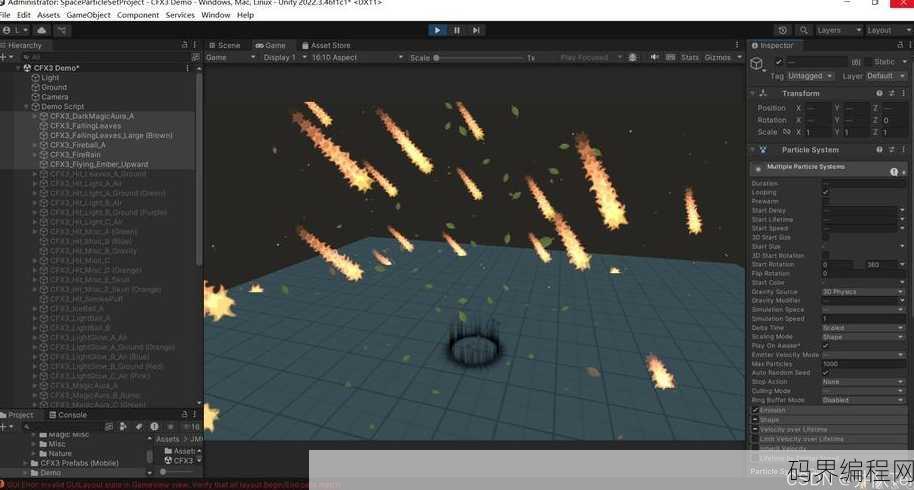Toggle the Scale constrained proportions link icon

click(x=787, y=132)
